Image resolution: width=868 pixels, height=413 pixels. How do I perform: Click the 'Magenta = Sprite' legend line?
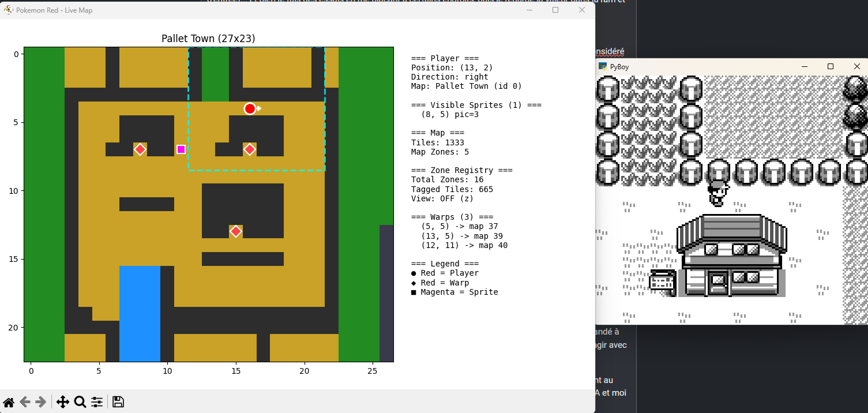pos(454,292)
